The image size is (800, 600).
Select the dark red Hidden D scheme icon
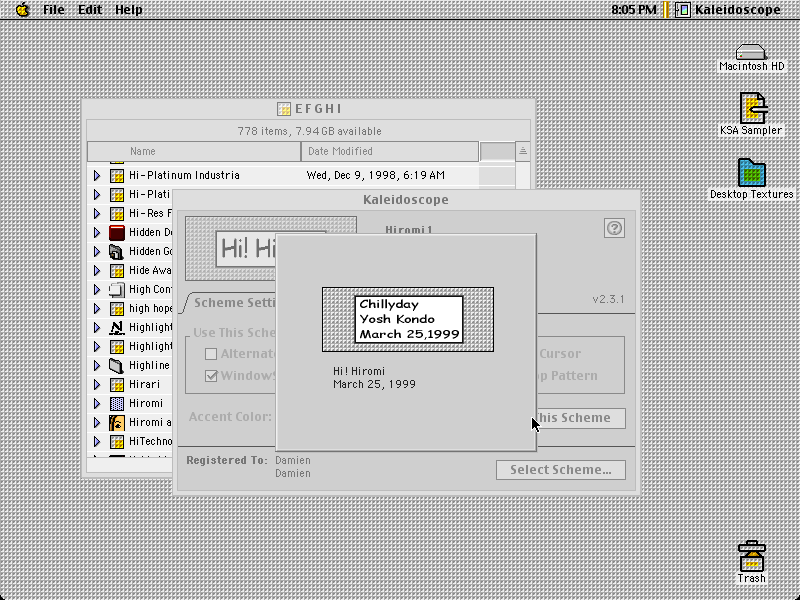(117, 233)
